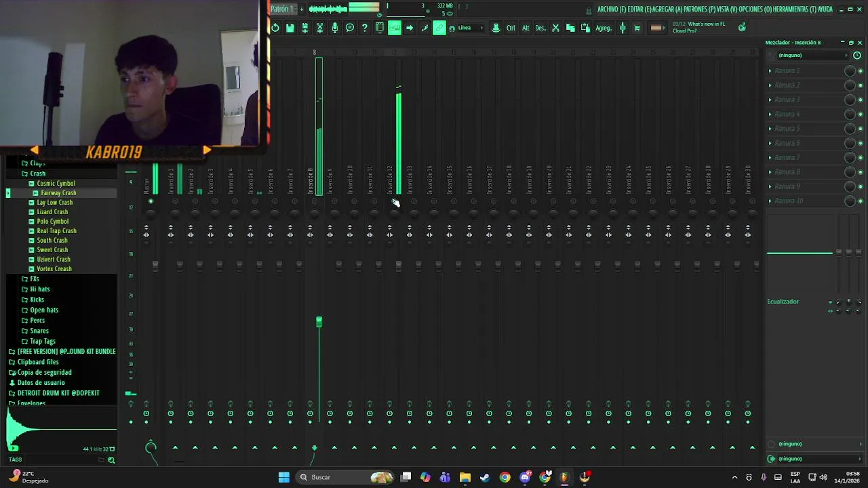Toggle Ranura 6 enable LED
Image resolution: width=868 pixels, height=488 pixels.
coord(861,143)
